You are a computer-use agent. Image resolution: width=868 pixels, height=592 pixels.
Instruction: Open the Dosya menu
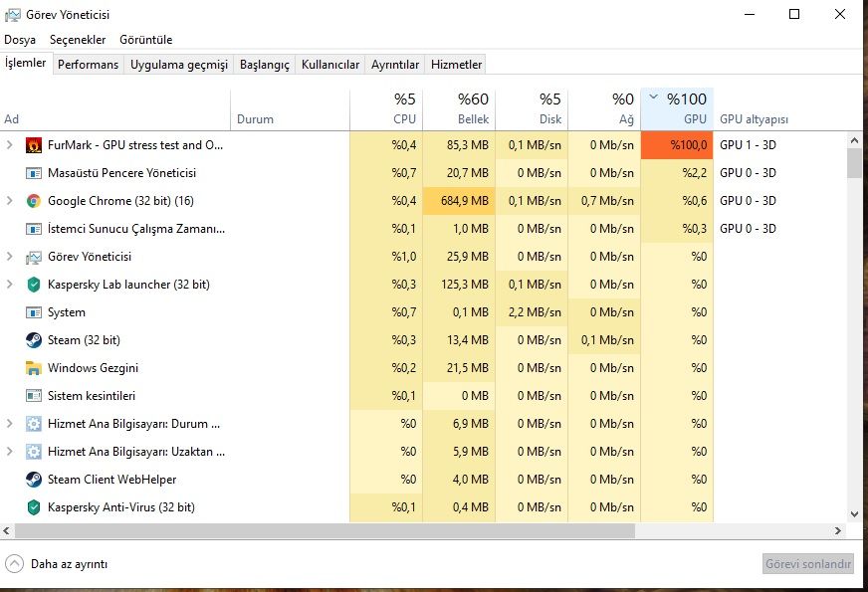pos(20,40)
